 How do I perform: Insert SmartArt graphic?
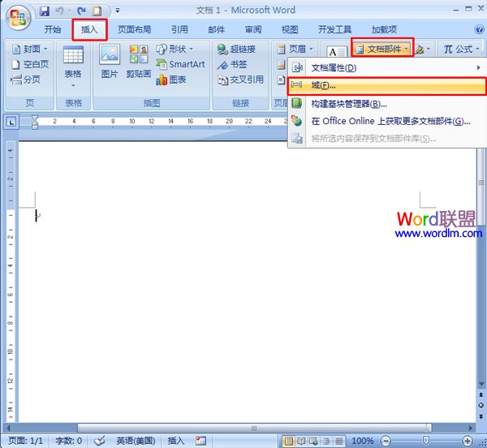[180, 64]
